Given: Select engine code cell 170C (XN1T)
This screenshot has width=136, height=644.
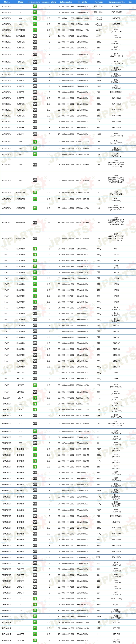Looking at the screenshot, I should tap(116, 12).
